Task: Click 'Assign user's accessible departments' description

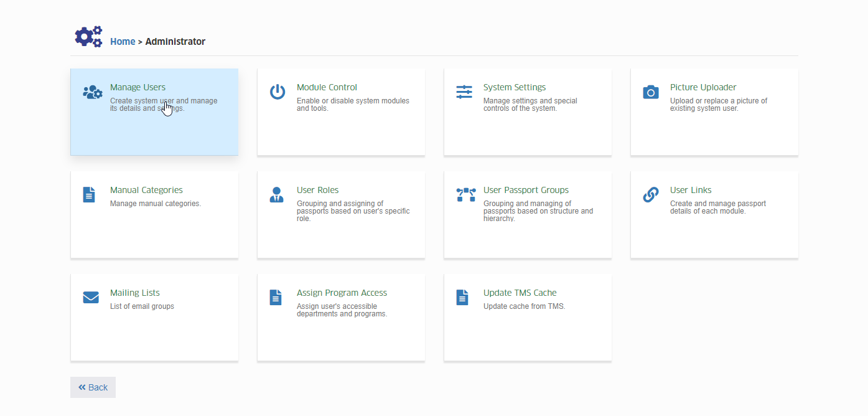Action: pyautogui.click(x=342, y=310)
